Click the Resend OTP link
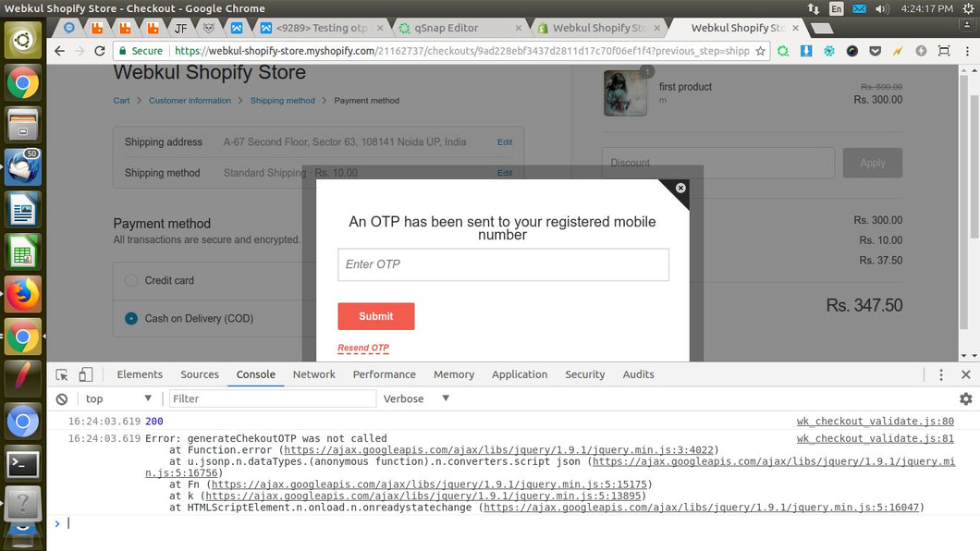This screenshot has height=551, width=980. pos(363,349)
